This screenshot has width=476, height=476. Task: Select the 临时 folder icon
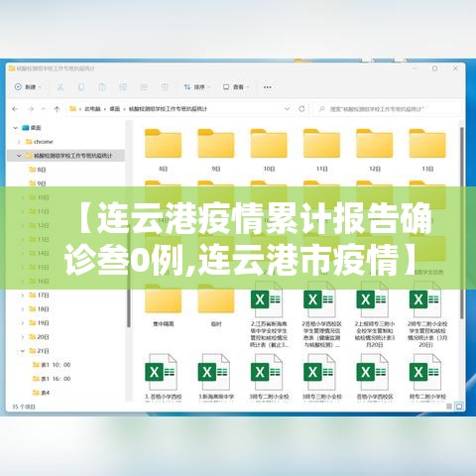pyautogui.click(x=216, y=298)
